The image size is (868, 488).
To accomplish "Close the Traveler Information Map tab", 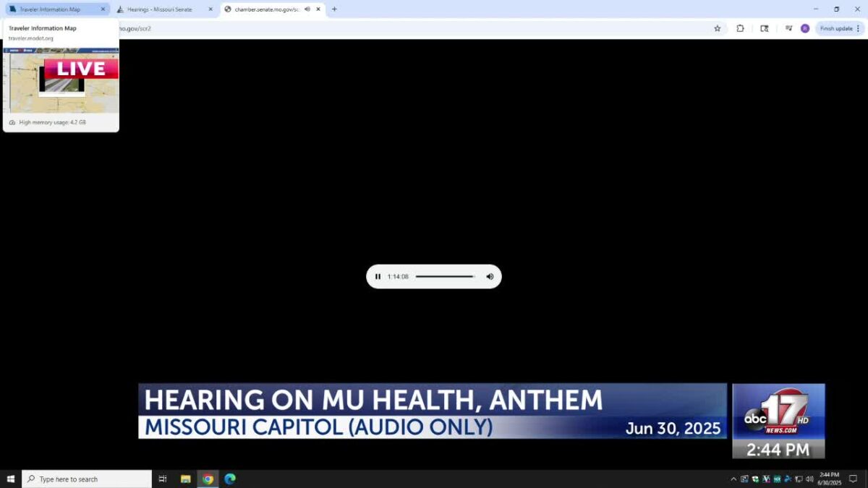I will pos(102,9).
